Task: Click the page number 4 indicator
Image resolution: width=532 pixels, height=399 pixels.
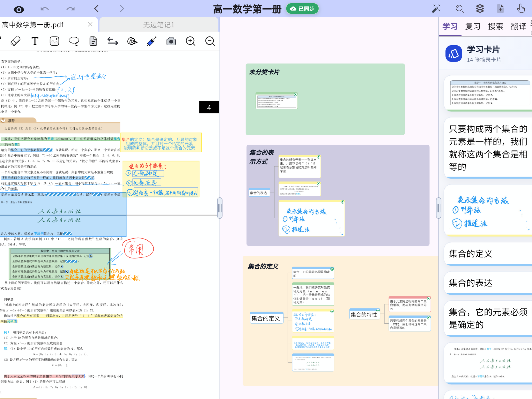Action: 209,107
